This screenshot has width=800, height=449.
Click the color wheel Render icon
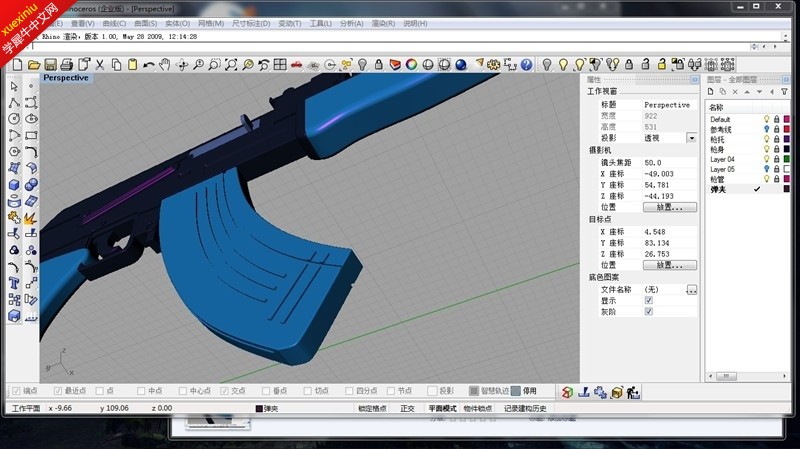411,65
